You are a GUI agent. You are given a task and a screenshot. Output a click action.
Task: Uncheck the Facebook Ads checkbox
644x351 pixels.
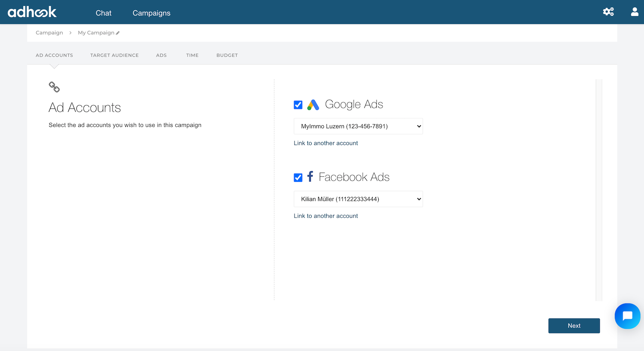click(x=298, y=177)
